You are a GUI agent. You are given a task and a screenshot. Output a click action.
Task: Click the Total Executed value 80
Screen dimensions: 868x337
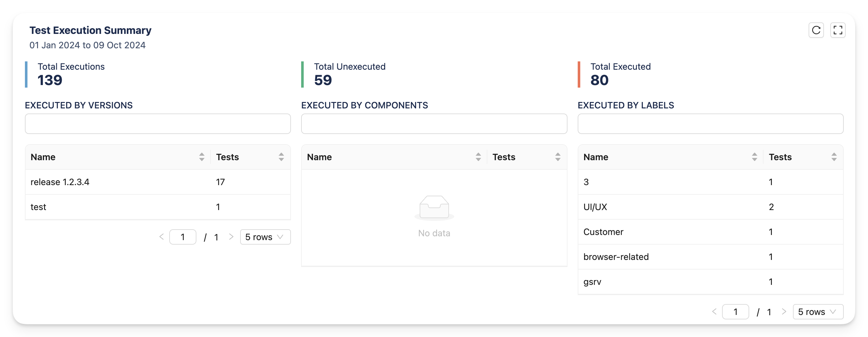pos(599,80)
